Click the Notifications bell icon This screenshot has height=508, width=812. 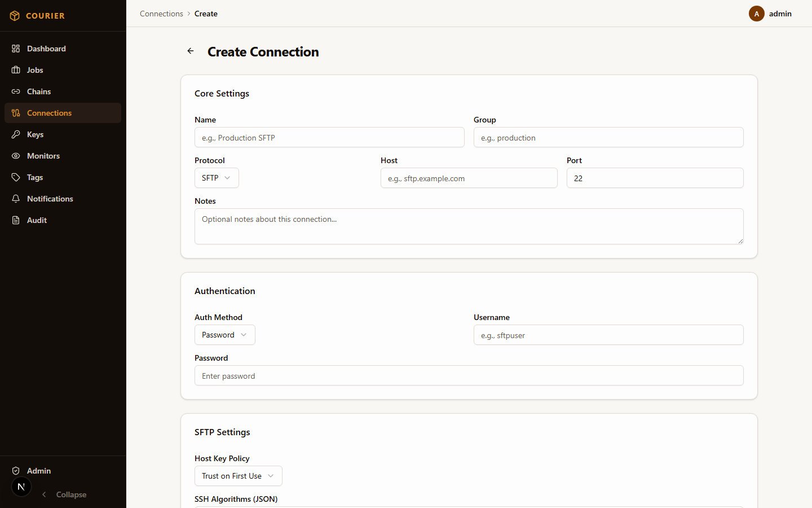point(16,199)
